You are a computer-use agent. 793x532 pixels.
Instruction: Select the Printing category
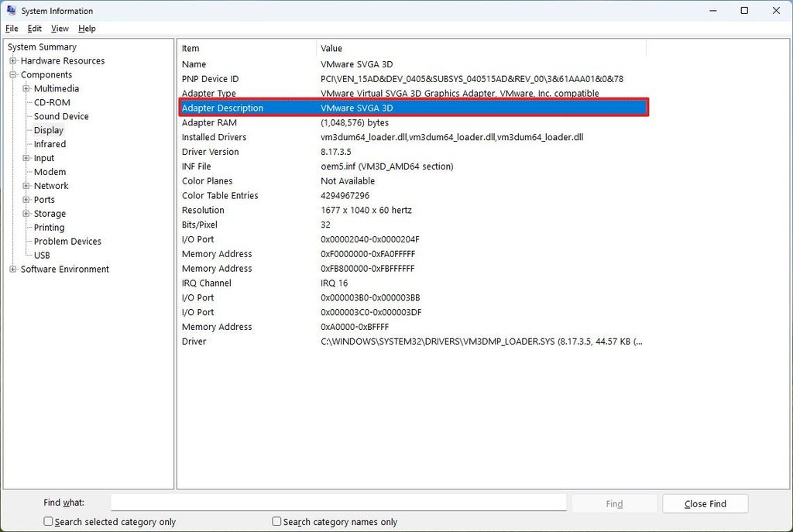(49, 228)
